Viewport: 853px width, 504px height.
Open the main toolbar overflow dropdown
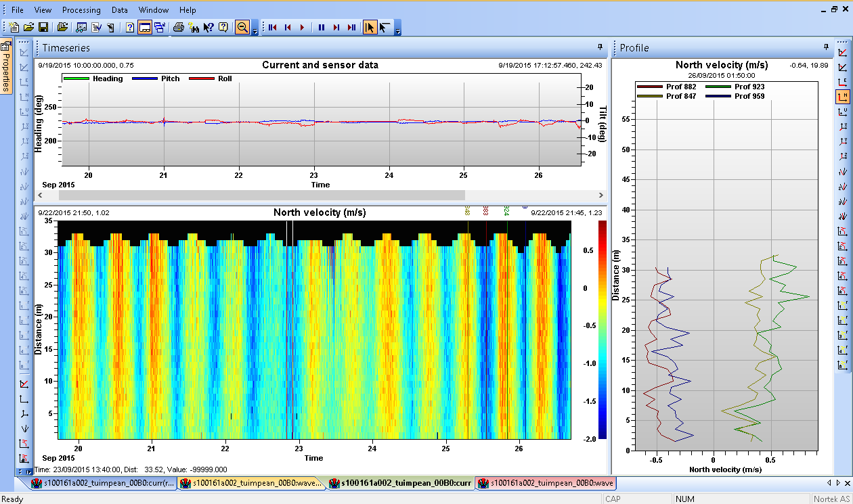pyautogui.click(x=256, y=31)
